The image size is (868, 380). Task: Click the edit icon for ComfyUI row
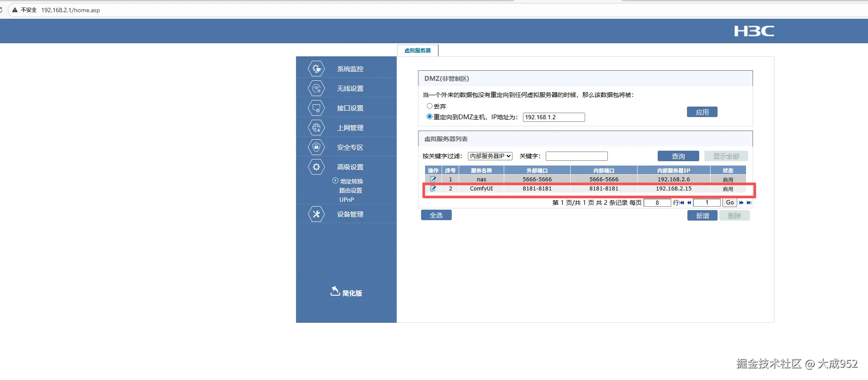click(x=433, y=189)
